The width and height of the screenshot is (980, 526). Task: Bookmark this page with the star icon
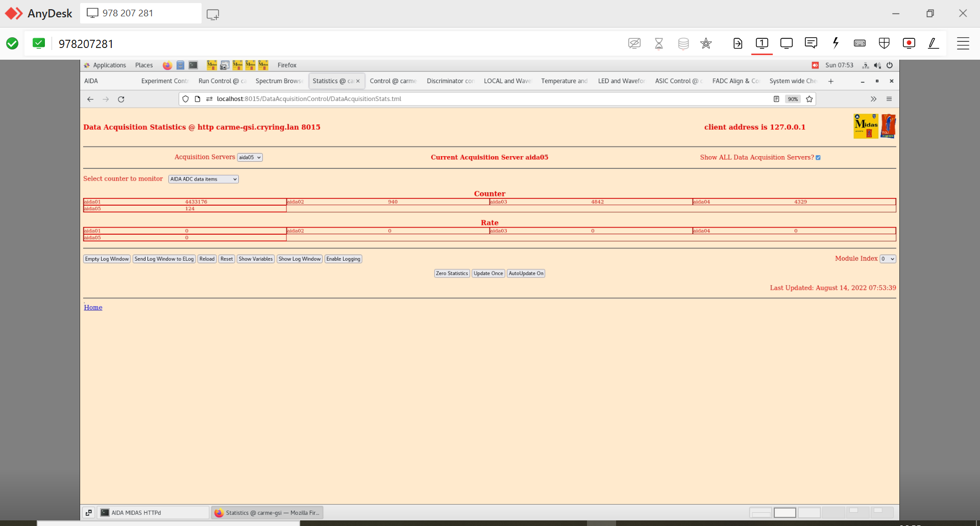[809, 99]
